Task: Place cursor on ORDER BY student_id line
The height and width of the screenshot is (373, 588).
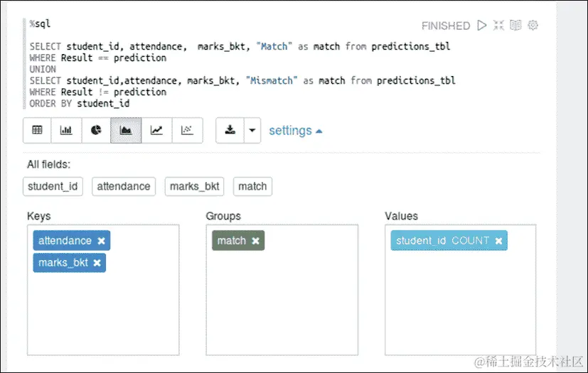Action: click(80, 104)
